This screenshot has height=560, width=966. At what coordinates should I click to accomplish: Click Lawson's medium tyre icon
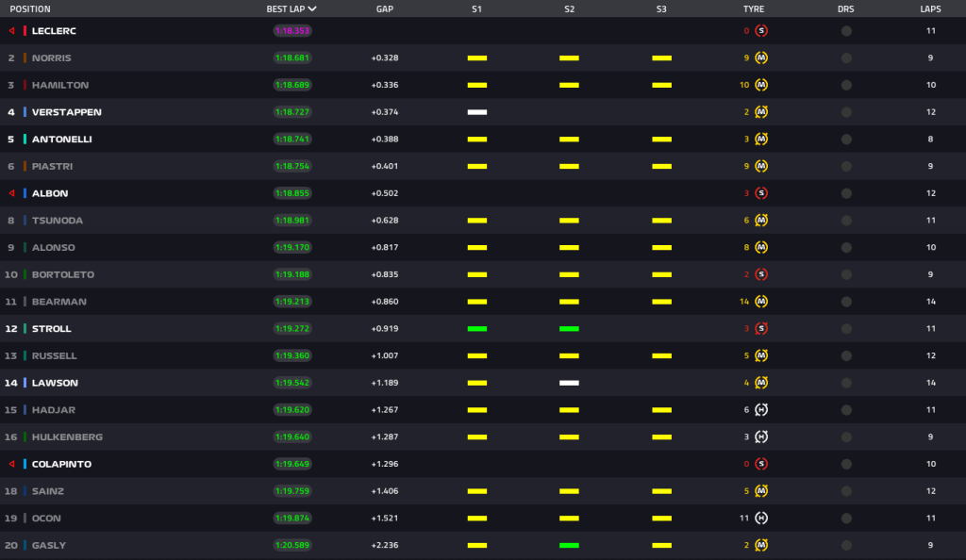pos(761,383)
